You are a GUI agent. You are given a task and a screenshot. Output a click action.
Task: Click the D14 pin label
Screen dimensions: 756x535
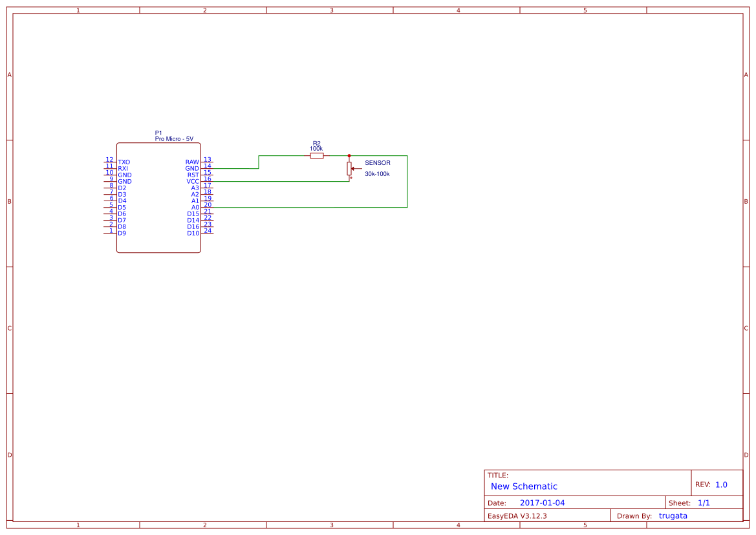pyautogui.click(x=193, y=221)
